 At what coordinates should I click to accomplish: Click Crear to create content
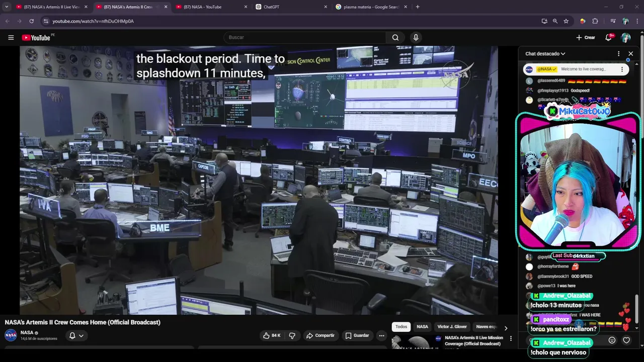[586, 38]
